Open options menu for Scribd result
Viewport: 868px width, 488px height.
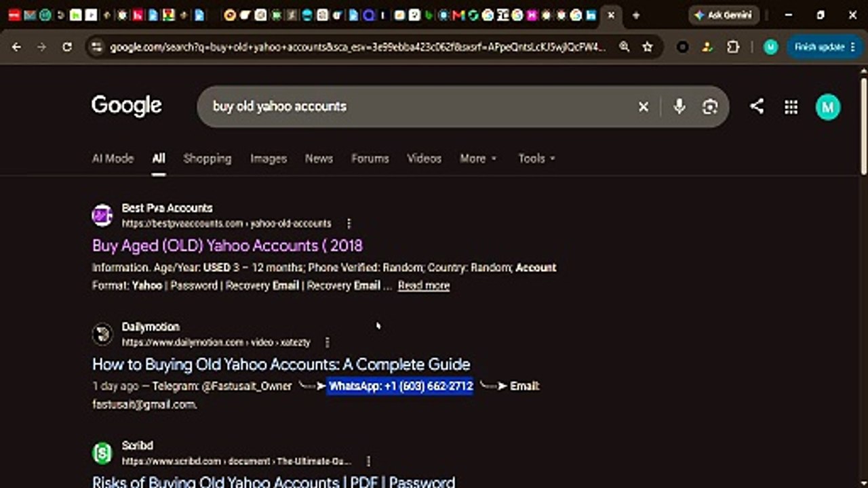(x=369, y=461)
